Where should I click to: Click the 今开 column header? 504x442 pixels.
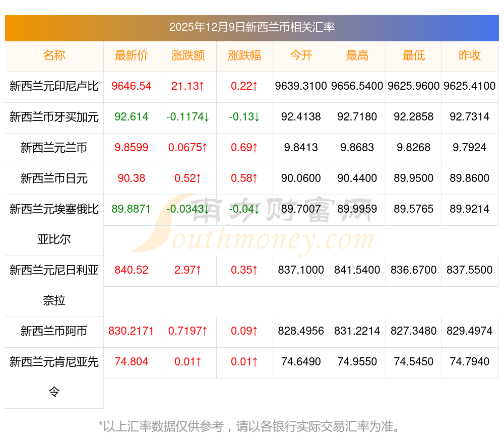click(301, 56)
